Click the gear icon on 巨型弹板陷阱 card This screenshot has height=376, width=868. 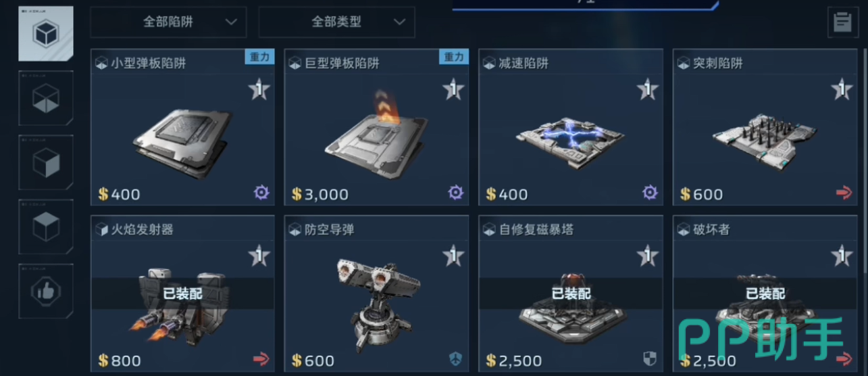tap(455, 193)
